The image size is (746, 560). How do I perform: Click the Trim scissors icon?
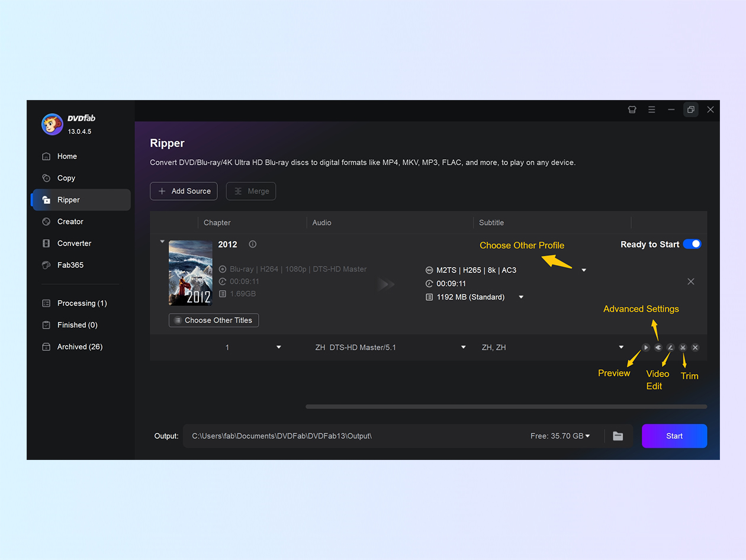click(x=683, y=347)
